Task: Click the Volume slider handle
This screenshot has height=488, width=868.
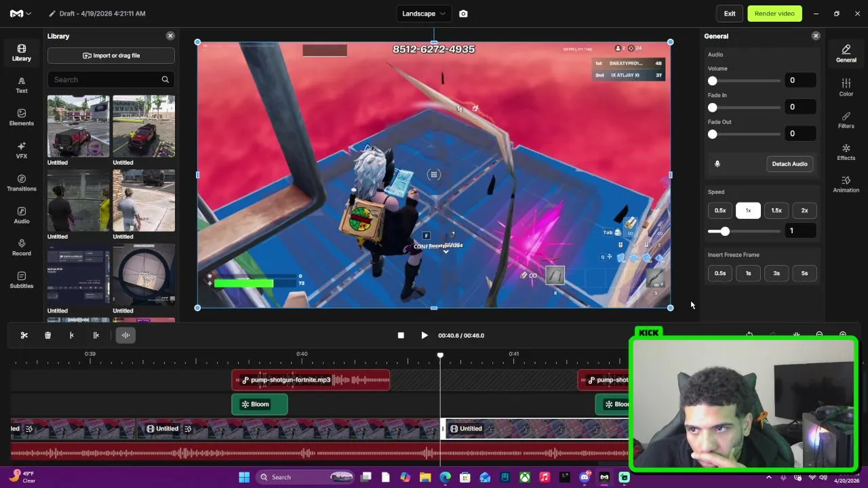Action: point(712,81)
